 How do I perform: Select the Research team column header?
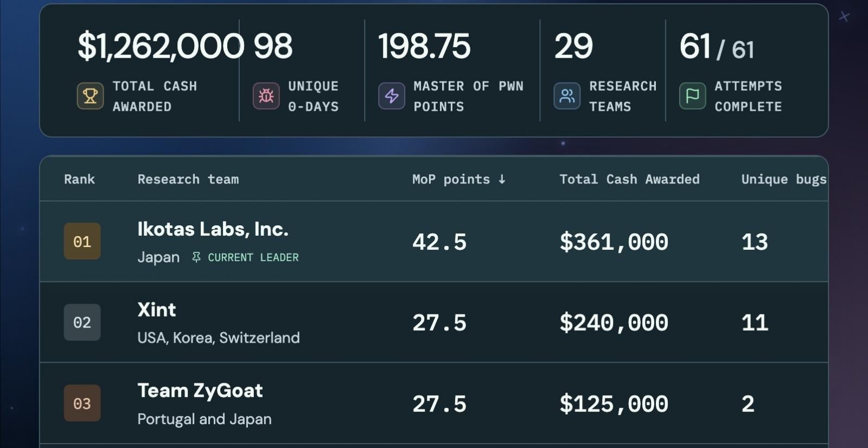point(188,179)
